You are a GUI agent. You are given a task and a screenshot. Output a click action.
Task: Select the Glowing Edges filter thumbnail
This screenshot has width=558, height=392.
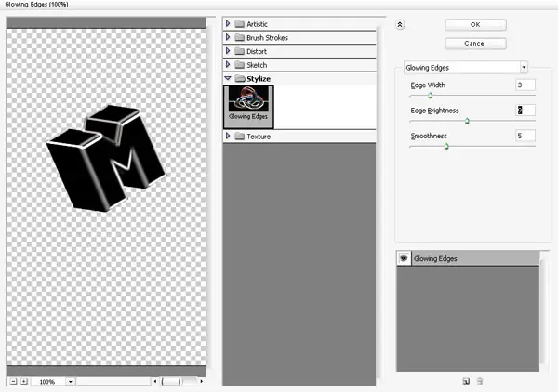(x=248, y=107)
